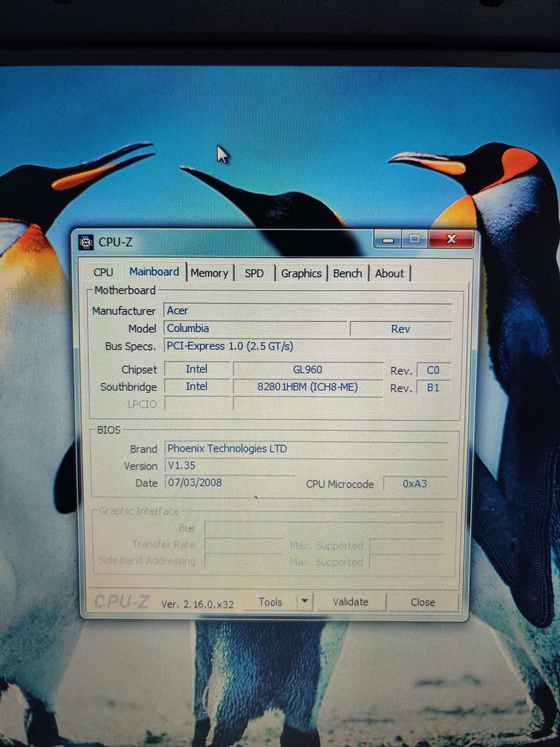Click chipset revision value C0
Viewport: 560px width, 747px height.
433,370
